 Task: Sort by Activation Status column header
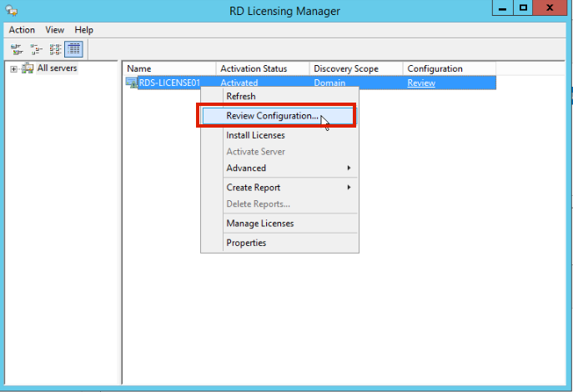coord(263,68)
